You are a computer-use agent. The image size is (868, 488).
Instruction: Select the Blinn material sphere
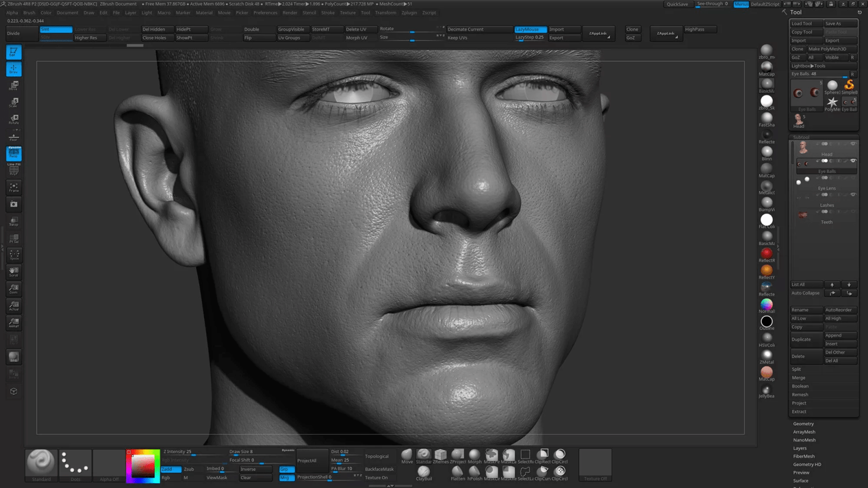pos(767,152)
